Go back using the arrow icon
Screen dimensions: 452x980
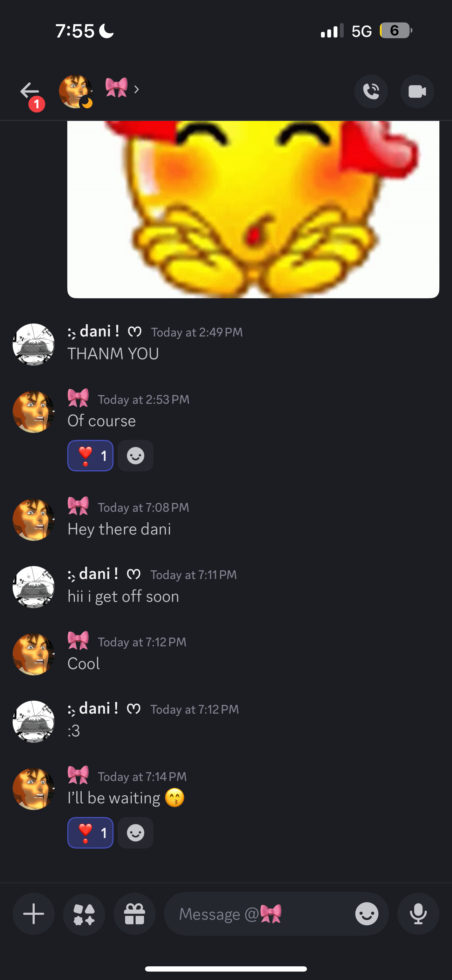coord(30,91)
